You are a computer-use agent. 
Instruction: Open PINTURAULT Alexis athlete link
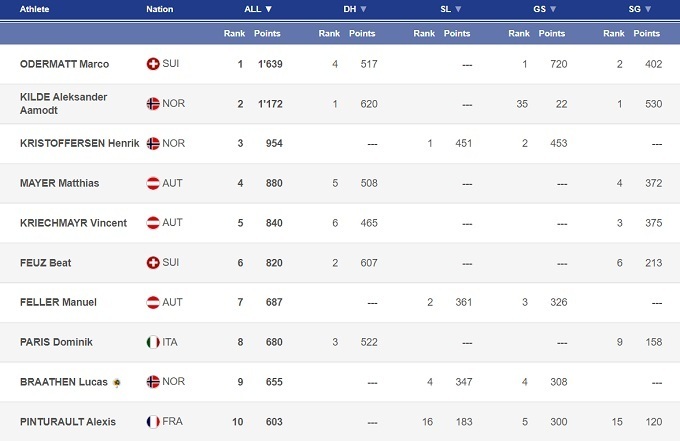(67, 422)
